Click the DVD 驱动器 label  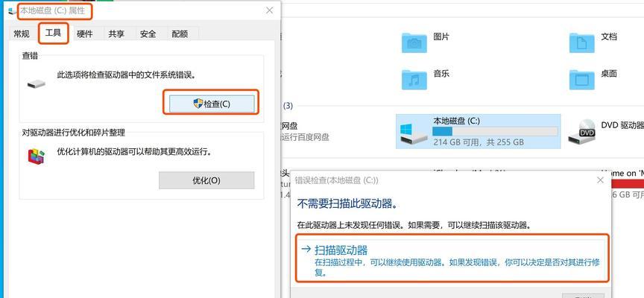point(622,124)
